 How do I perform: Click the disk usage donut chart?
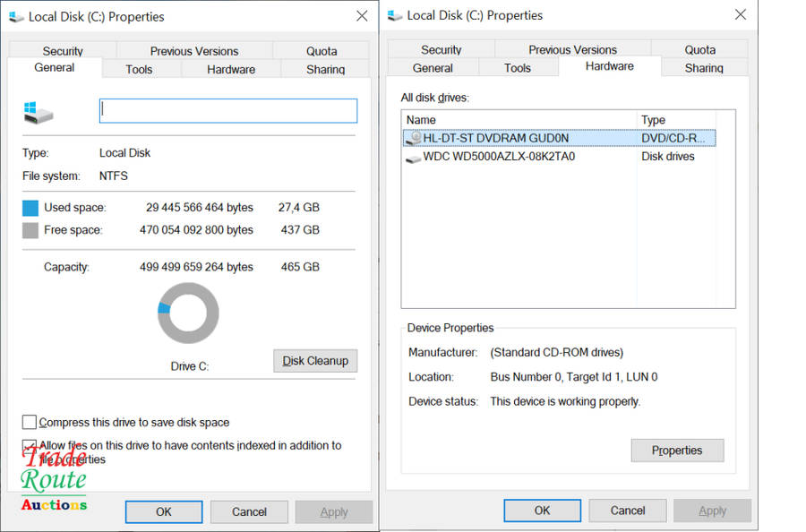click(x=188, y=313)
